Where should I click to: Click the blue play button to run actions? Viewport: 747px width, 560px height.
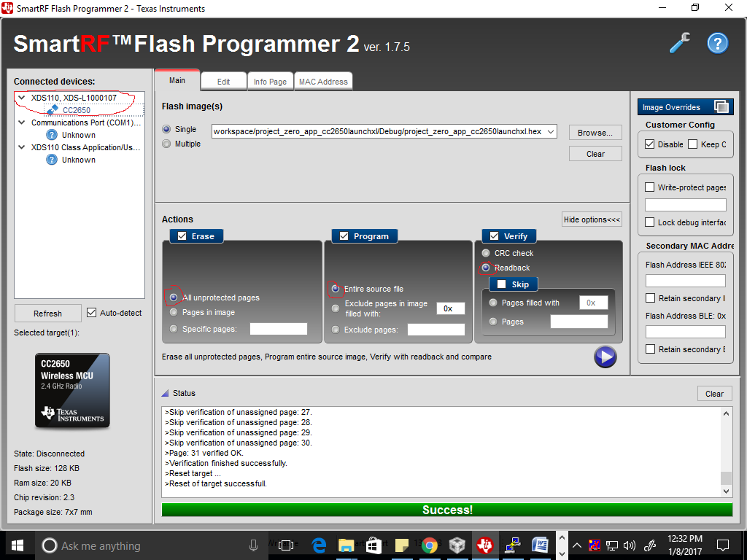click(x=605, y=357)
